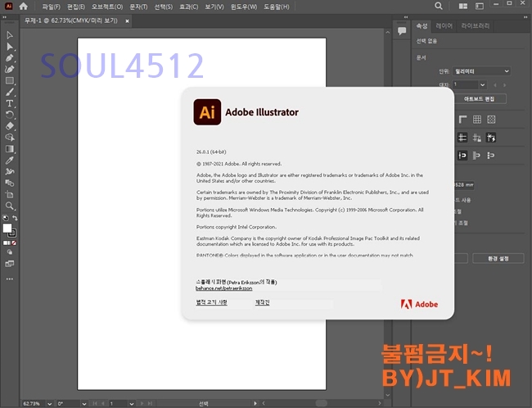Expand the toolbar double-arrow toggle
The height and width of the screenshot is (408, 532).
5,17
